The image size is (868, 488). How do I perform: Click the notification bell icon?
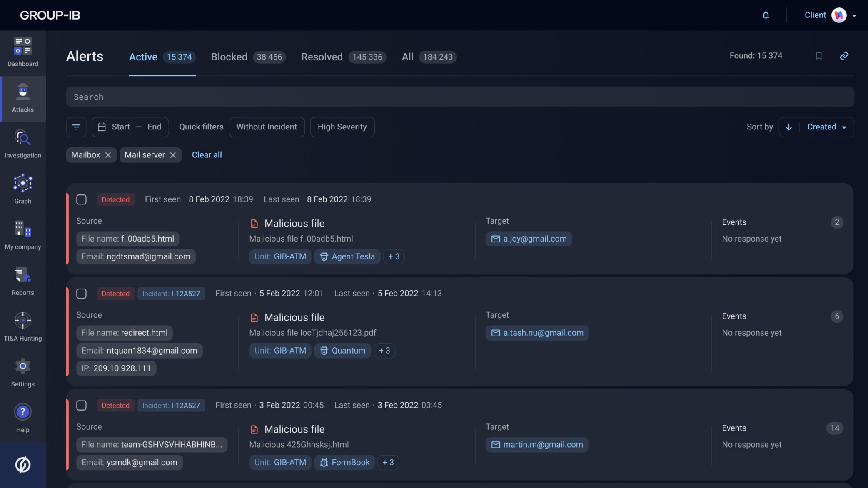766,15
